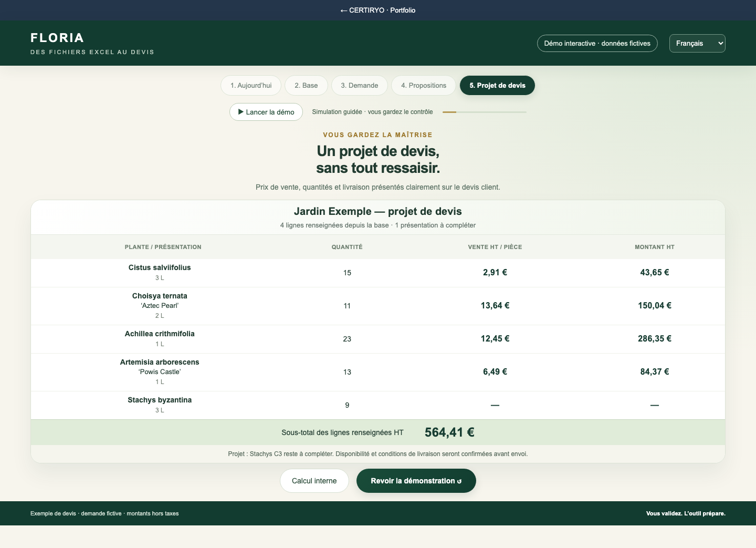This screenshot has height=548, width=756.
Task: Click the Montant HT column header
Action: [x=655, y=247]
